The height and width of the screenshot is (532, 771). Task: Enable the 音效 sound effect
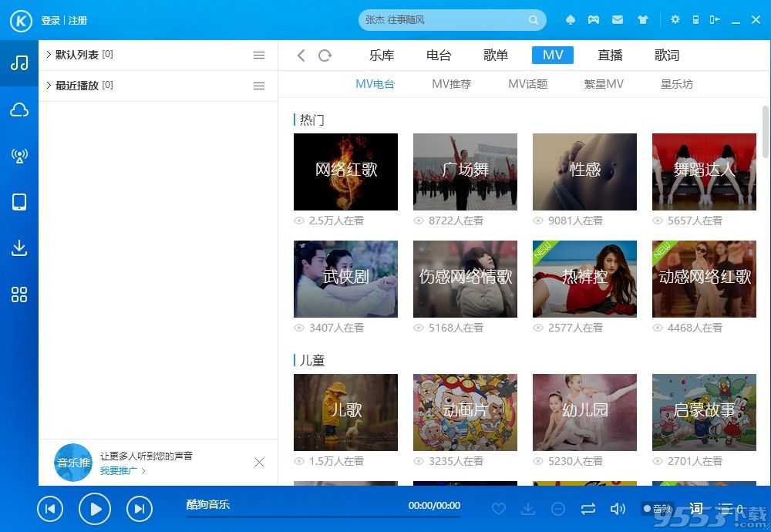(659, 509)
